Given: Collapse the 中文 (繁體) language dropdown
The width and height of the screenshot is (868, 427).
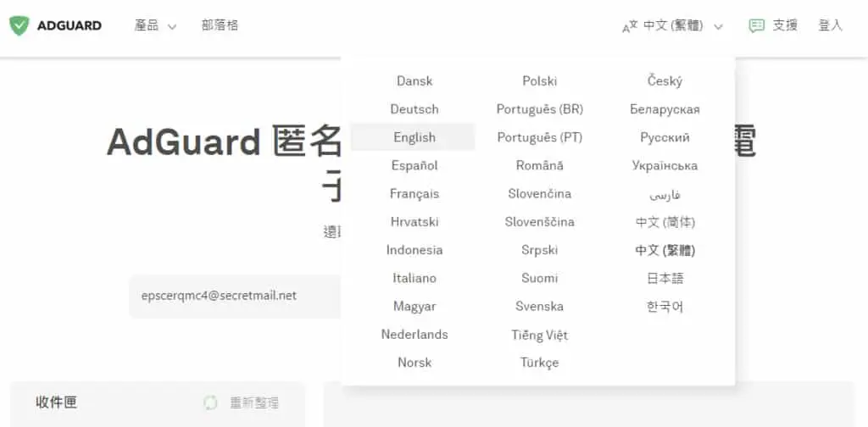Looking at the screenshot, I should 719,26.
